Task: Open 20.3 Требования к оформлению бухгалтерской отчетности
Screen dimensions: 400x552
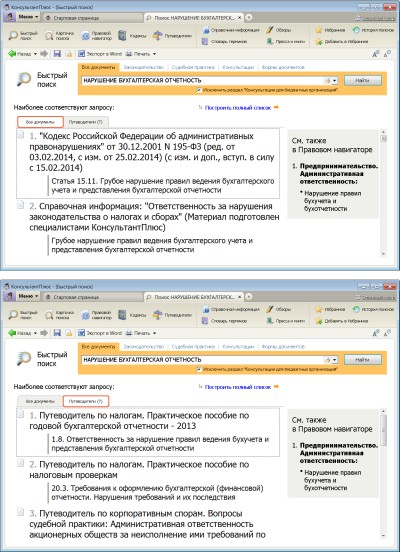Action: [x=157, y=493]
